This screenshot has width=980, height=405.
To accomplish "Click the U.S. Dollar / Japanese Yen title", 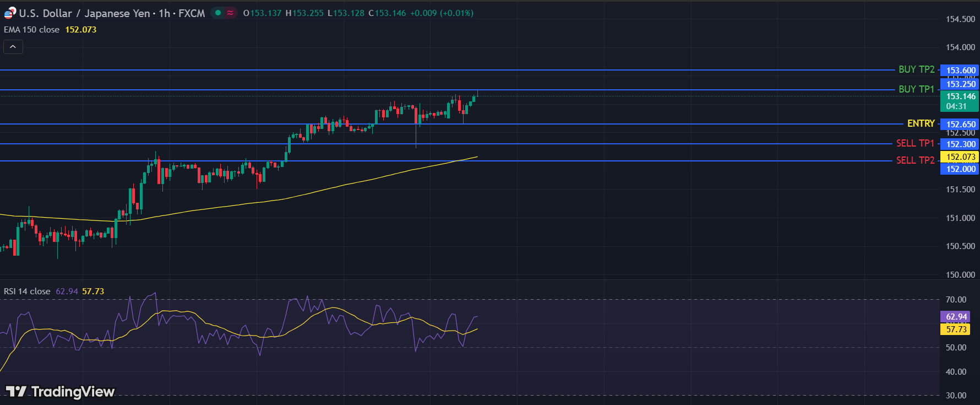I will (84, 13).
